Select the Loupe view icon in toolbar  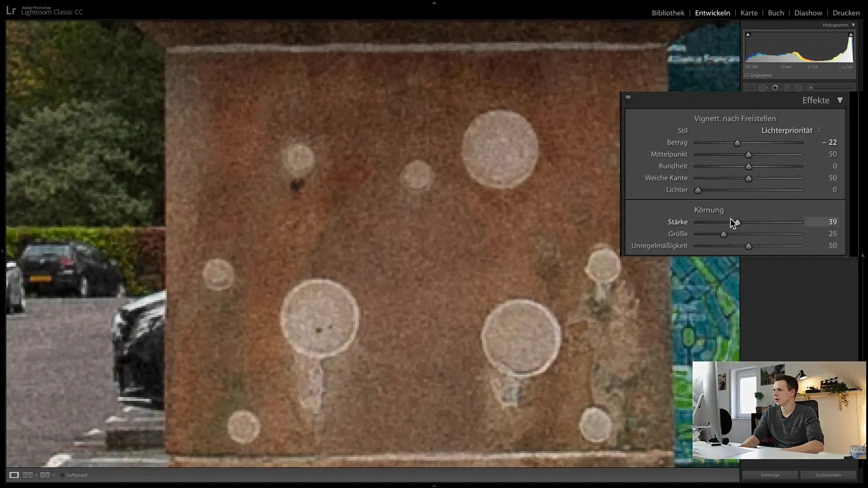click(x=14, y=475)
